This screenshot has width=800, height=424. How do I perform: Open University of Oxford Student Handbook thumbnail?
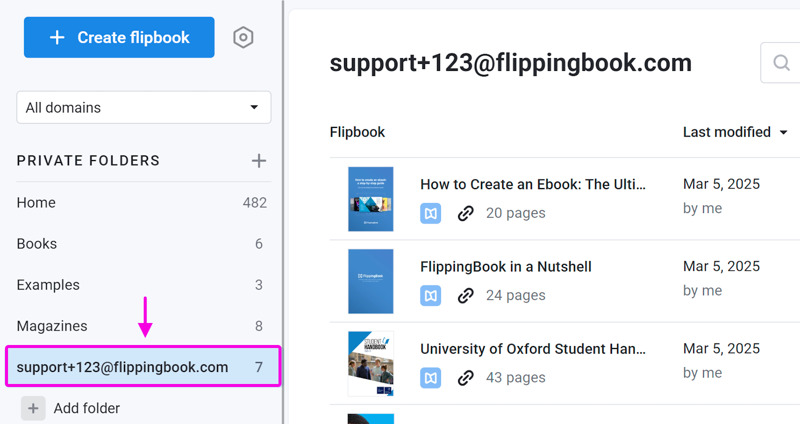point(370,363)
